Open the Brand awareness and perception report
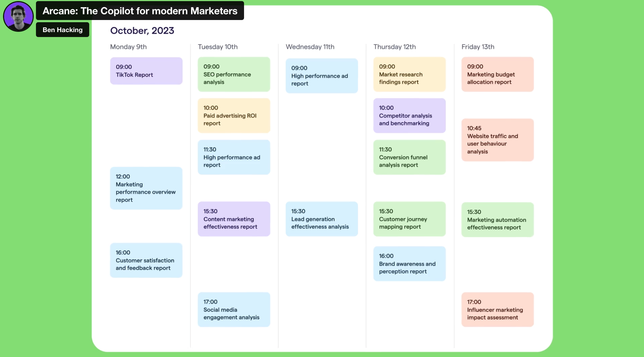644x357 pixels. [x=410, y=263]
